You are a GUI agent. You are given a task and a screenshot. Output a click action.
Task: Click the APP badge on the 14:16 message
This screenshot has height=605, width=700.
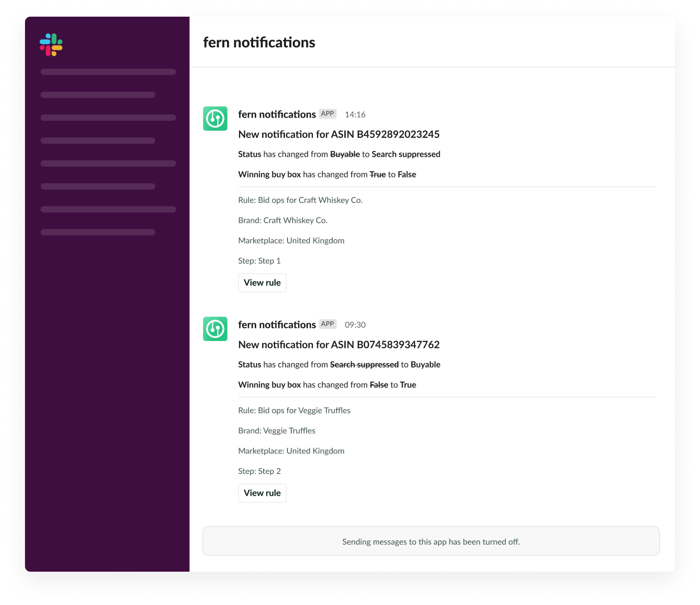coord(328,114)
